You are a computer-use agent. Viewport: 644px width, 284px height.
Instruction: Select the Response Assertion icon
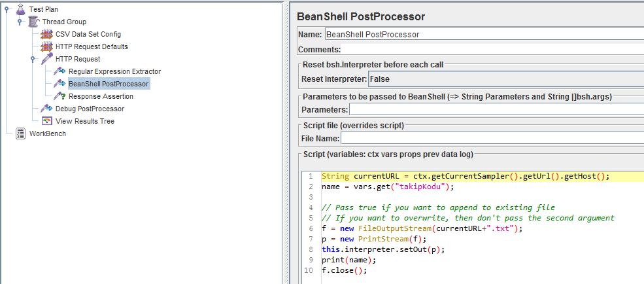[60, 96]
